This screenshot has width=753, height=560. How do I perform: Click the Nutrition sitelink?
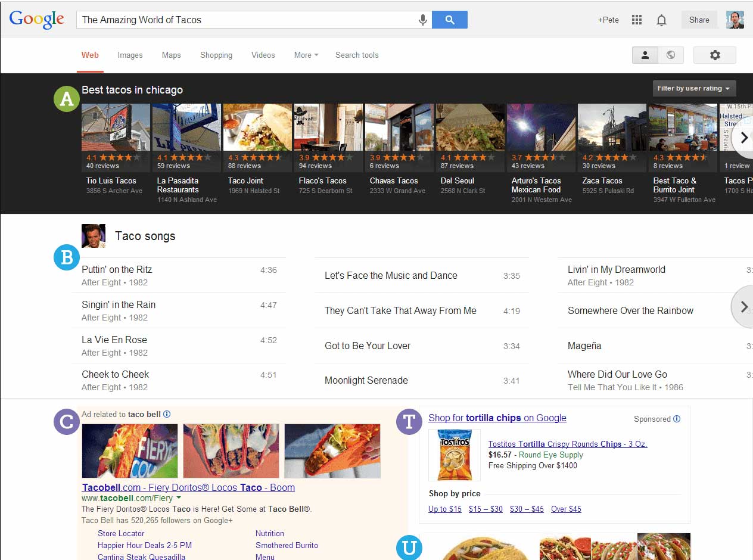pos(270,533)
